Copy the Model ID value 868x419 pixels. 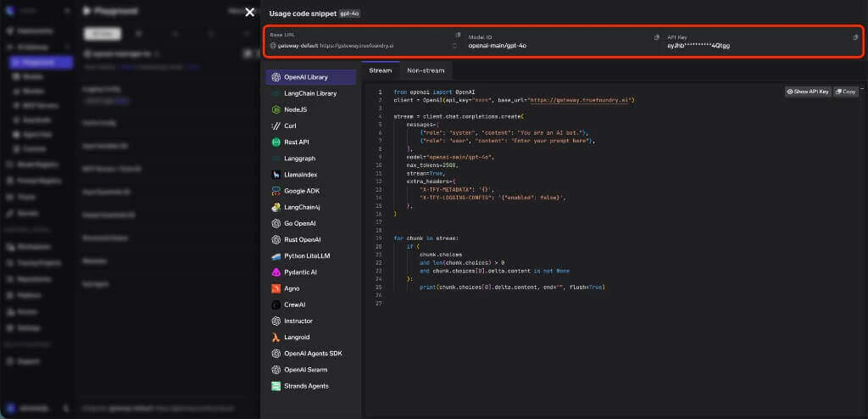(657, 37)
